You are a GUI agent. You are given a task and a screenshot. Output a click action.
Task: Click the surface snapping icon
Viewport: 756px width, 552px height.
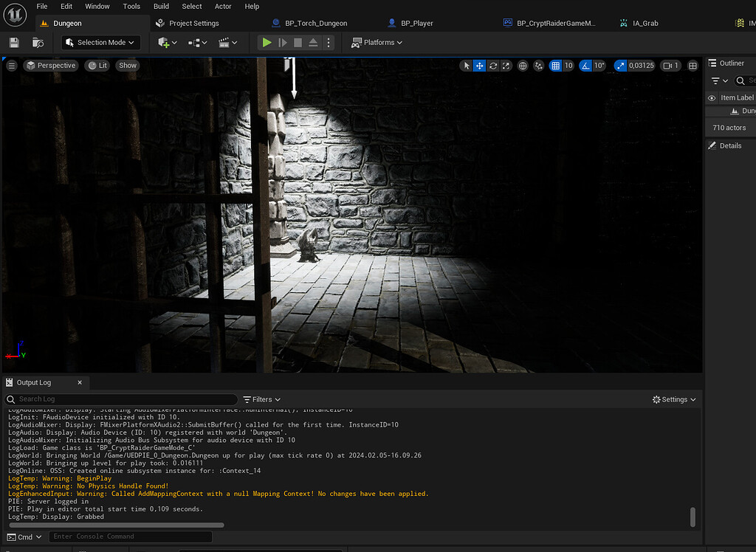coord(538,66)
